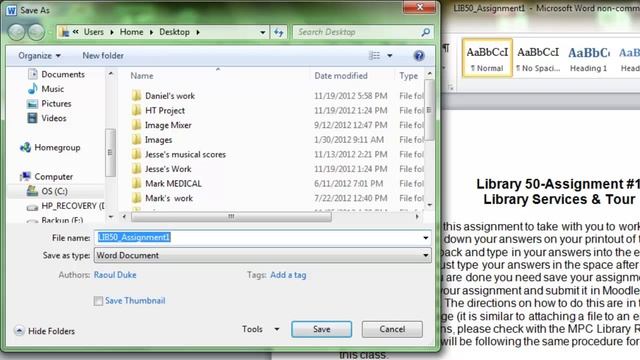
Task: Click the 6/11/2012 7:01 PM date cell
Action: click(348, 184)
